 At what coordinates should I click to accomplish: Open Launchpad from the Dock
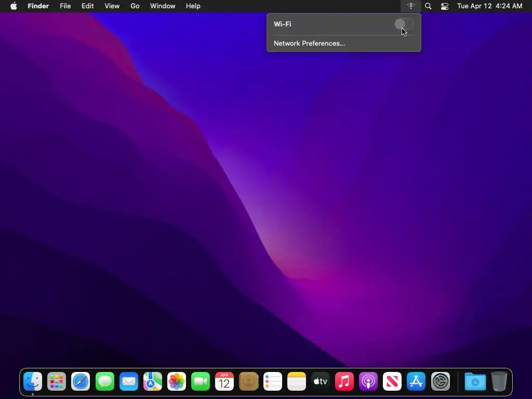[57, 381]
